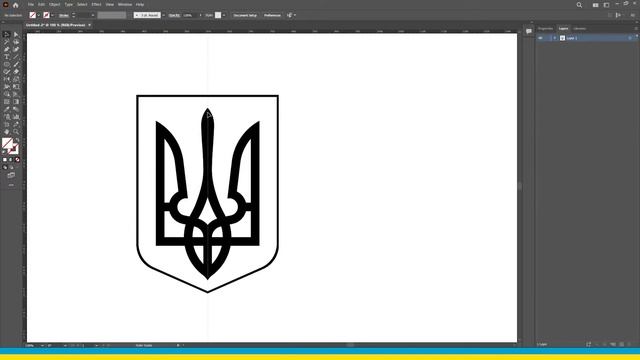The width and height of the screenshot is (640, 360).
Task: Click the stroke weight stepper arrows
Action: pyautogui.click(x=73, y=15)
